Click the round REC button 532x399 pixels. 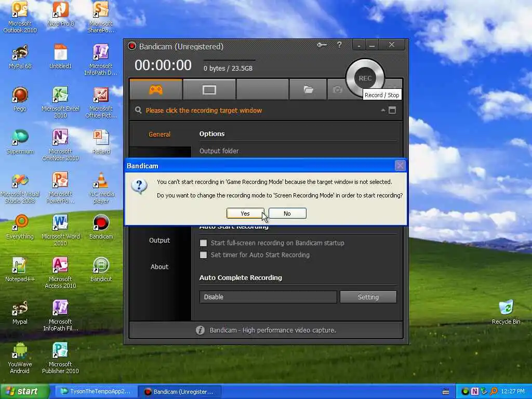[x=365, y=78]
